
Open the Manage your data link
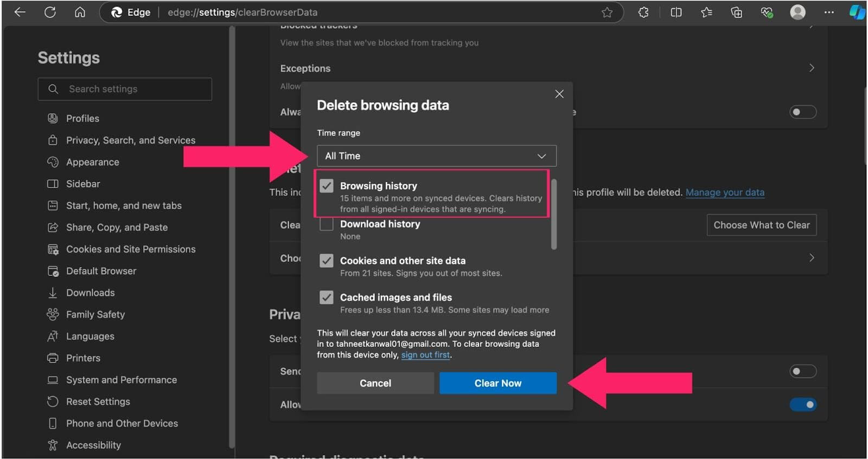(725, 192)
